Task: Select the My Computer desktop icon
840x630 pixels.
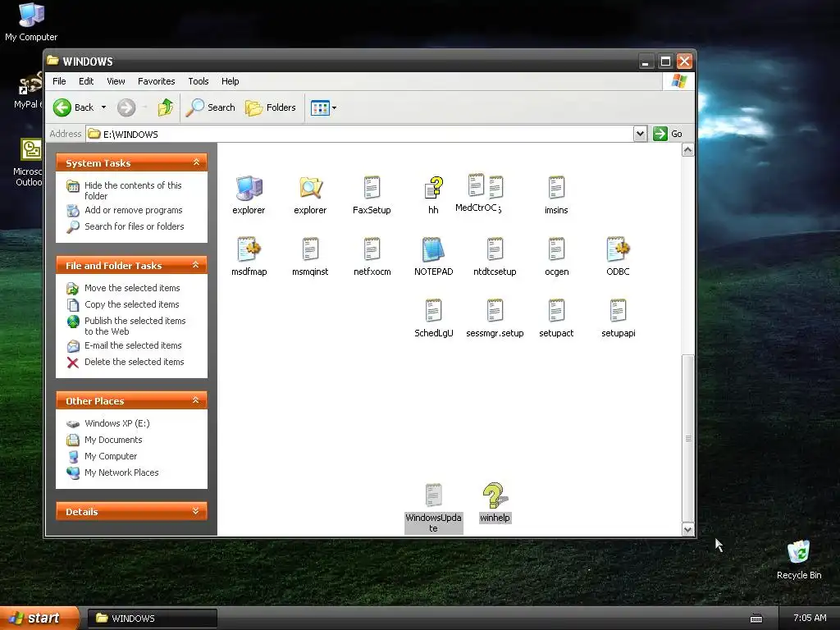Action: pos(31,22)
